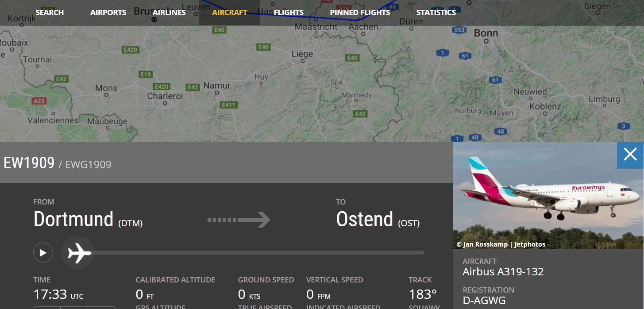Image resolution: width=644 pixels, height=309 pixels.
Task: Go to the Airports section
Action: coord(108,12)
